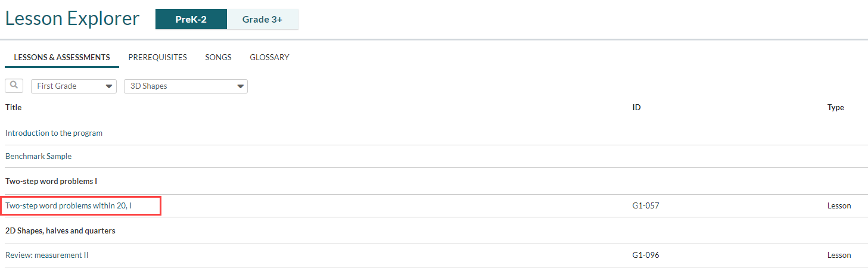Open the First Grade dropdown
Viewport: 868px width, 268px height.
74,86
